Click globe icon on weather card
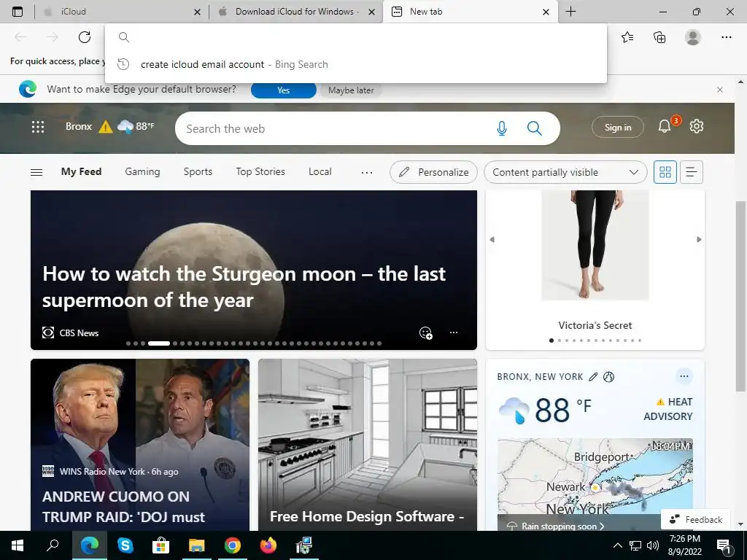This screenshot has width=747, height=560. pos(608,377)
